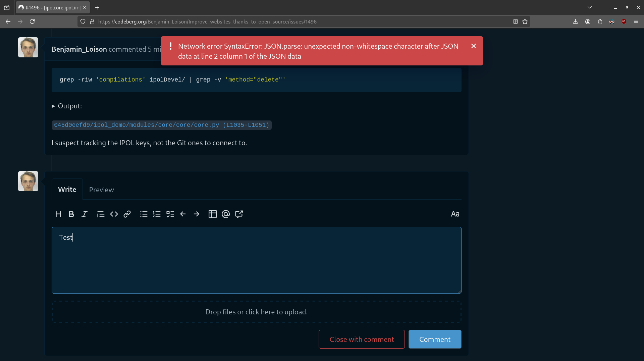Image resolution: width=644 pixels, height=361 pixels.
Task: Switch to the Preview tab
Action: coord(101,190)
